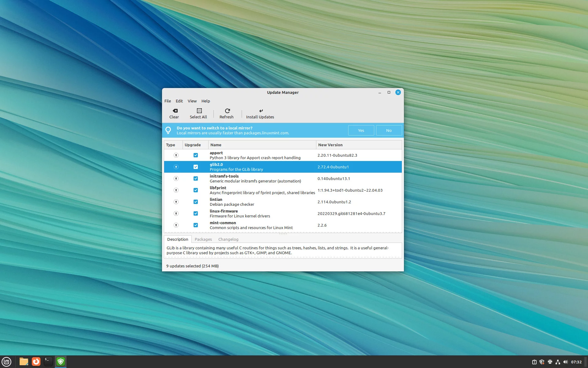588x368 pixels.
Task: Uncheck the apport upgrade checkbox
Action: tap(196, 155)
